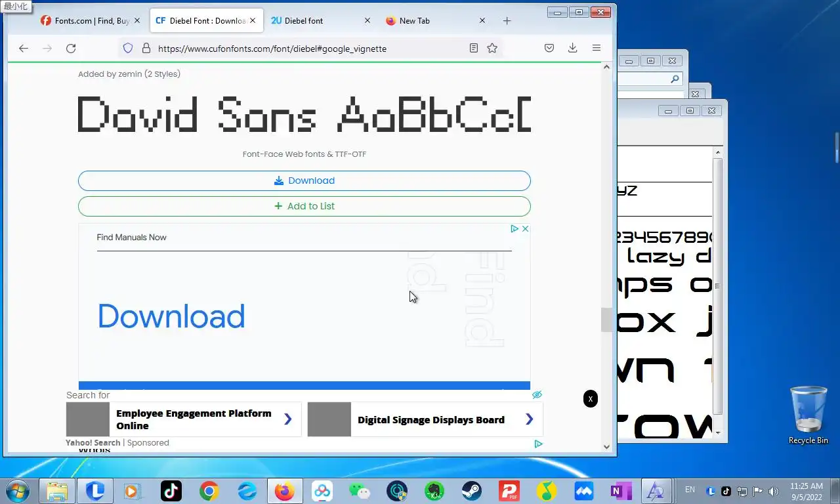Reload the current page
This screenshot has width=840, height=504.
(x=71, y=48)
